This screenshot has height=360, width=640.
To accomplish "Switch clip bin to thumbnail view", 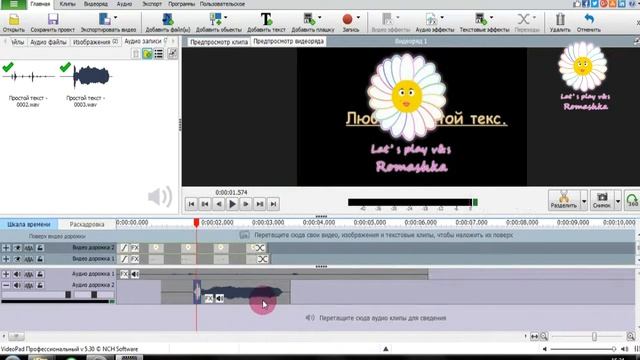I will coord(147,53).
